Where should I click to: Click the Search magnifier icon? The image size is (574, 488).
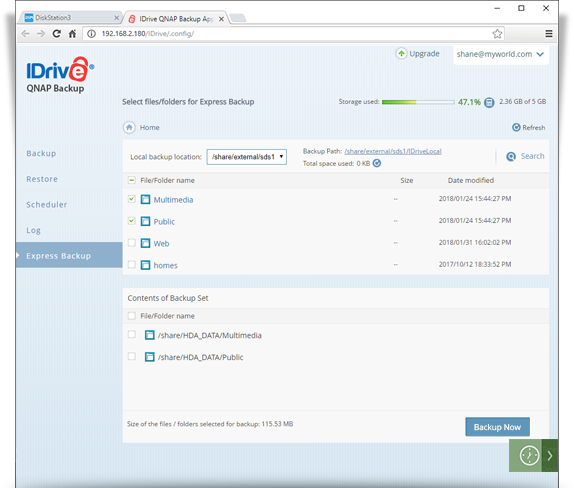[x=511, y=157]
